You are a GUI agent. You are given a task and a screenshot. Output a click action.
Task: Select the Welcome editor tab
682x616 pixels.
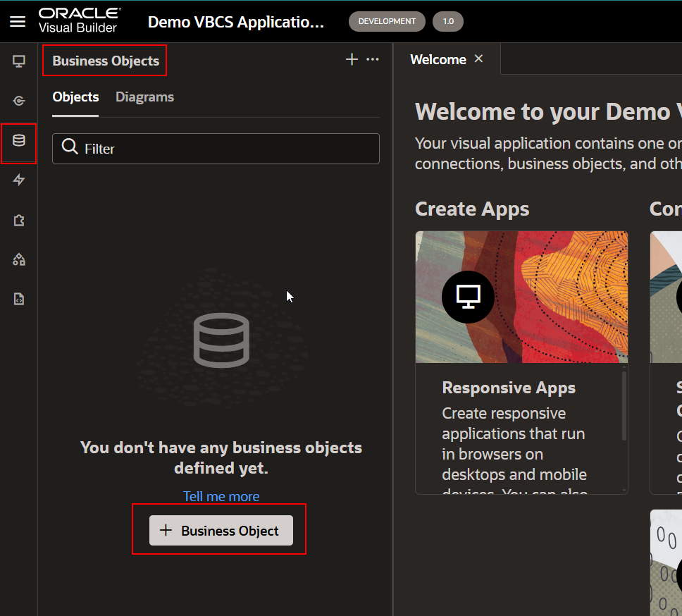pyautogui.click(x=438, y=60)
